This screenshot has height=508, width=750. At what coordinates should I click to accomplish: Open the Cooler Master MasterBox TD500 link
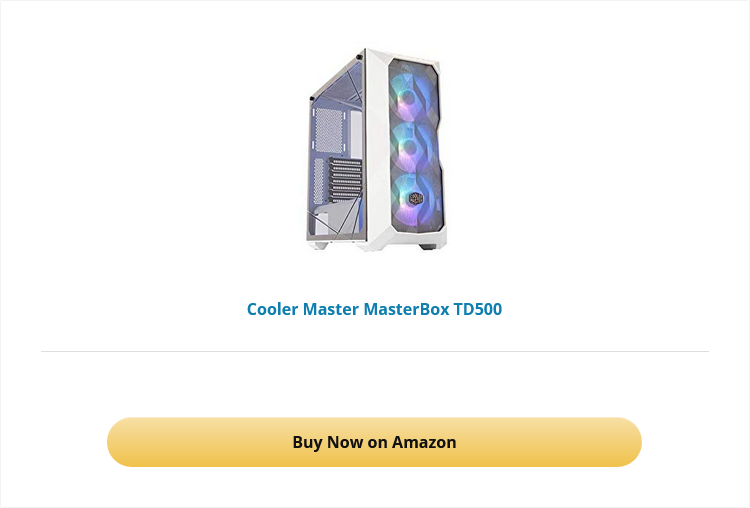tap(374, 309)
